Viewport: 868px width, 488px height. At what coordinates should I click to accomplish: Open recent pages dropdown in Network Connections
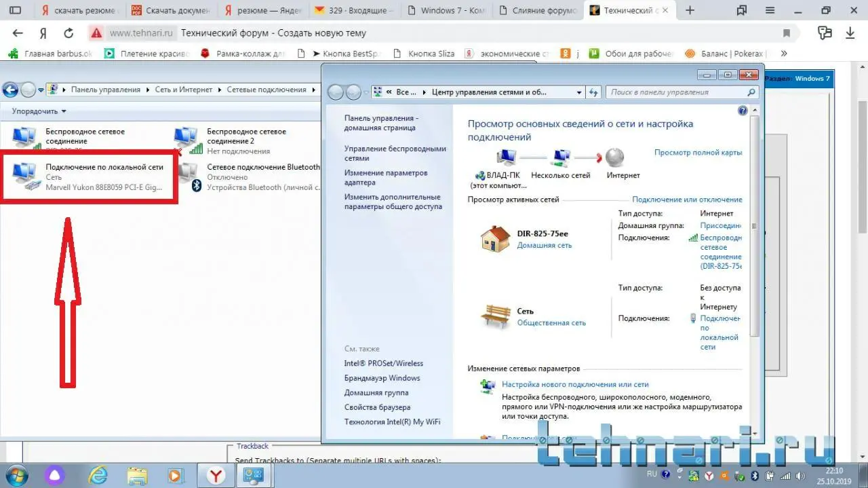point(41,90)
